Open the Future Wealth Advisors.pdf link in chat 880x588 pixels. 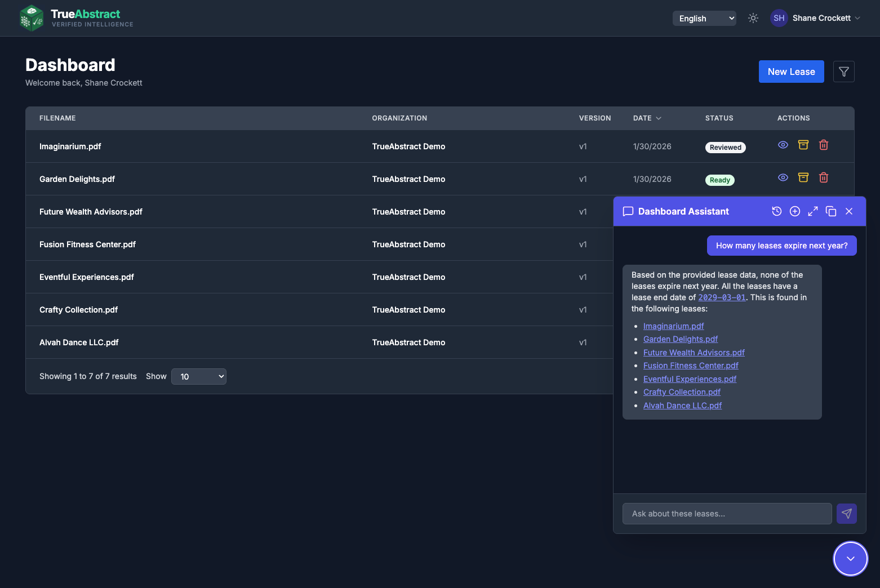(694, 352)
